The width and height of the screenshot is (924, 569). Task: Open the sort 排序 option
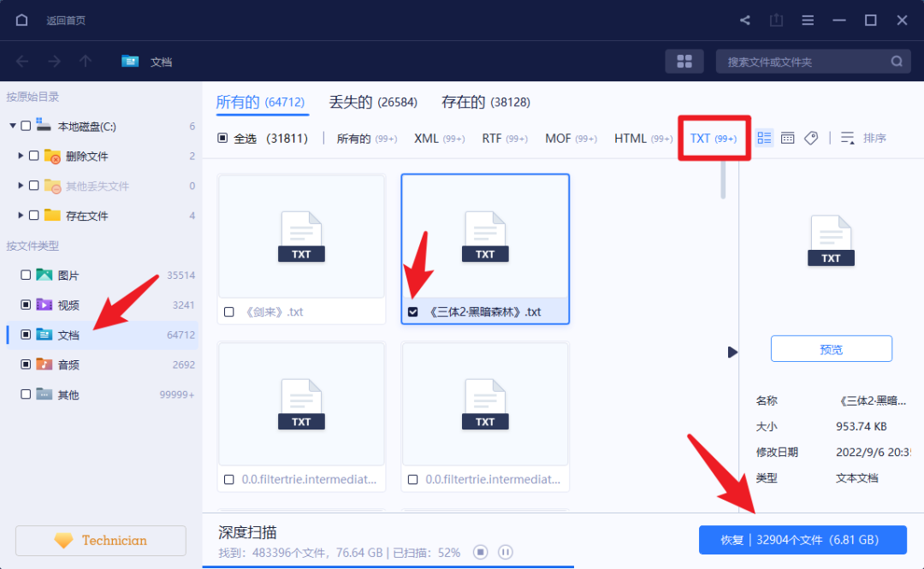[863, 138]
